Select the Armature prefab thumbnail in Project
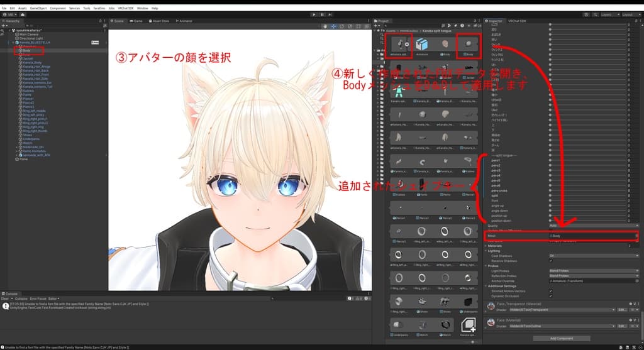The width and height of the screenshot is (644, 350). click(422, 45)
